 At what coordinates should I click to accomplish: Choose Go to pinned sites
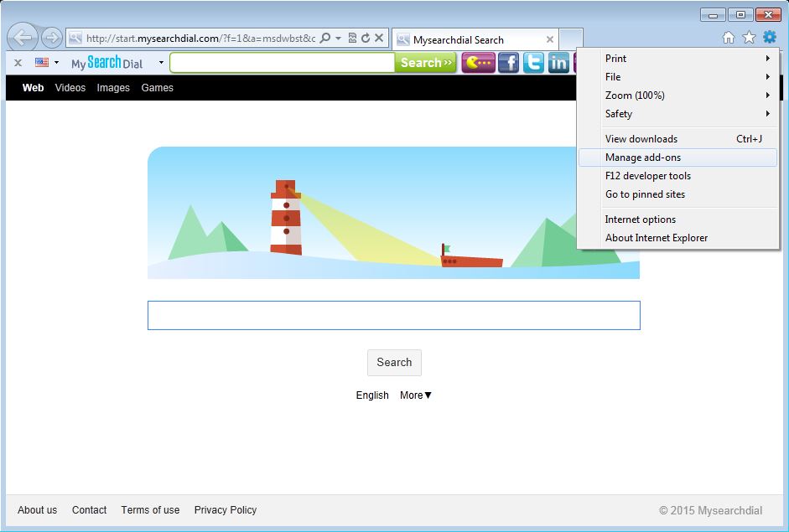click(677, 194)
